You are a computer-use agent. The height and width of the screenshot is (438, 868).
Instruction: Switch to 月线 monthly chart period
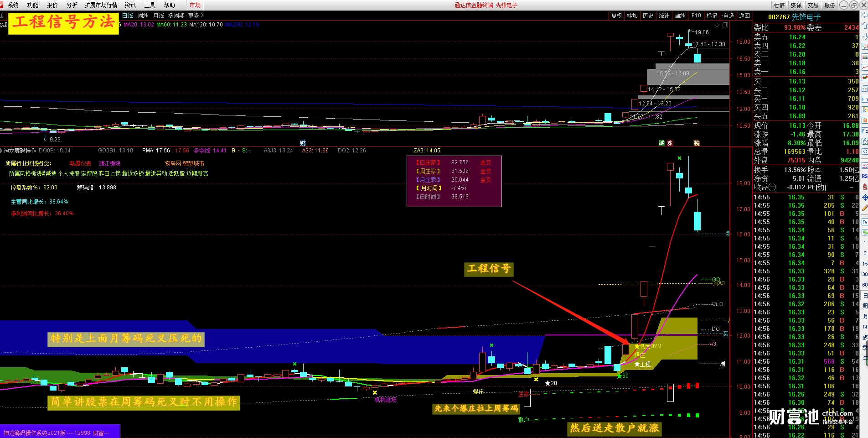[159, 16]
